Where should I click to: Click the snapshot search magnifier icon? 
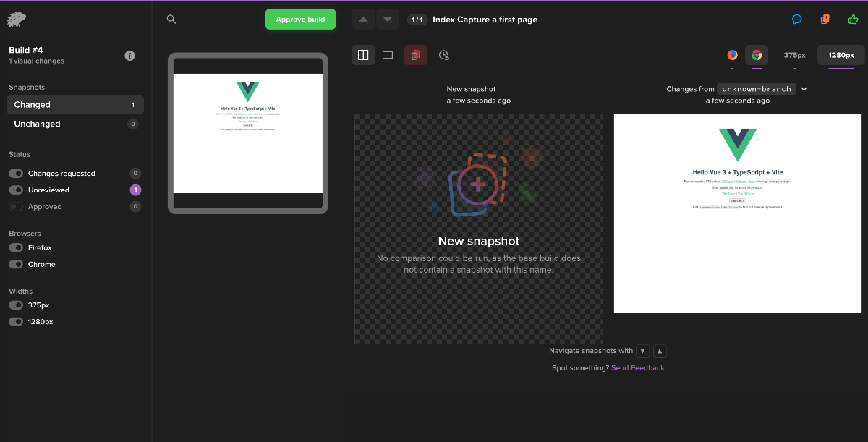pyautogui.click(x=171, y=20)
